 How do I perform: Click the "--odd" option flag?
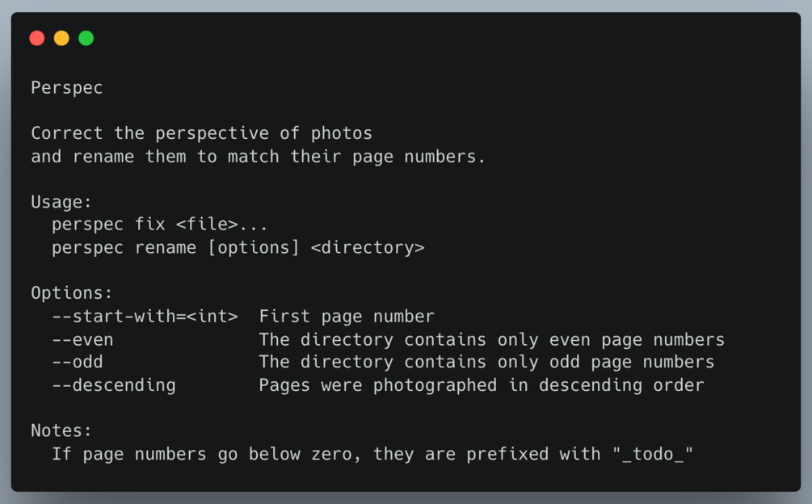(x=78, y=362)
